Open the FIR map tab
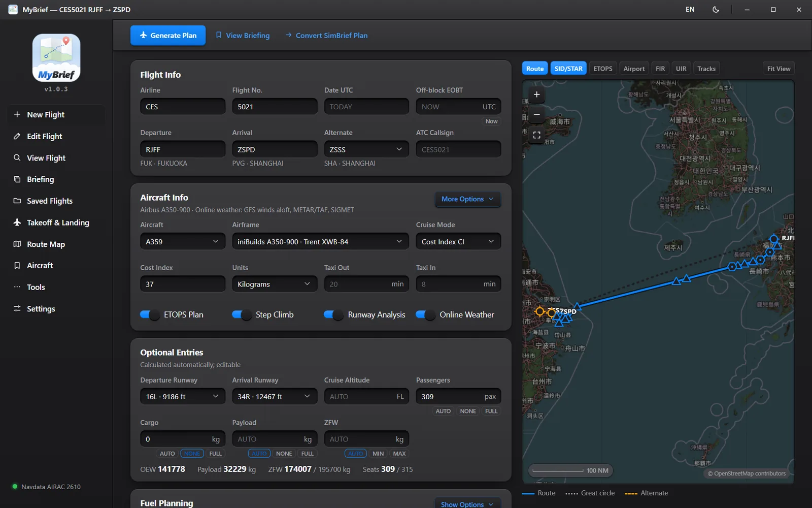The image size is (812, 508). click(660, 69)
